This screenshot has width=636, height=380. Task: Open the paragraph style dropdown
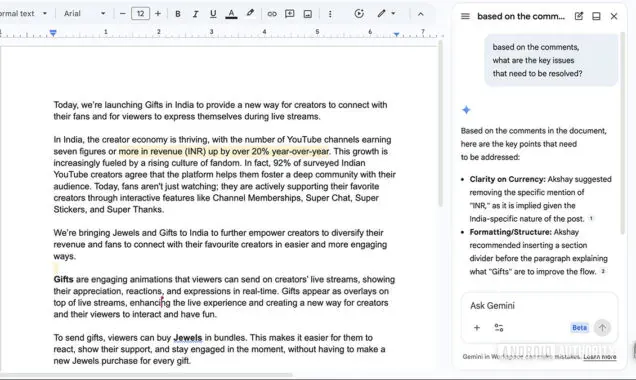24,13
